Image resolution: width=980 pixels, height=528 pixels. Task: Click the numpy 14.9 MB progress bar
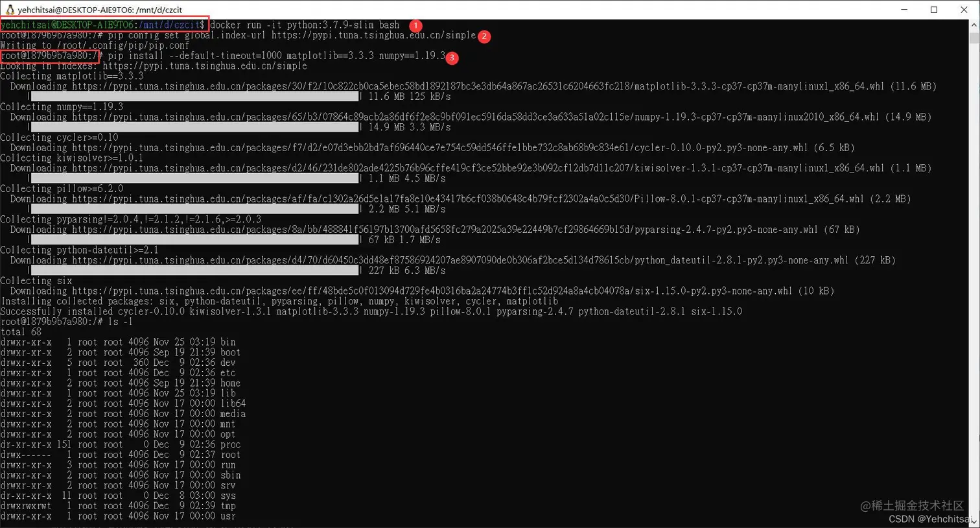[x=194, y=128]
